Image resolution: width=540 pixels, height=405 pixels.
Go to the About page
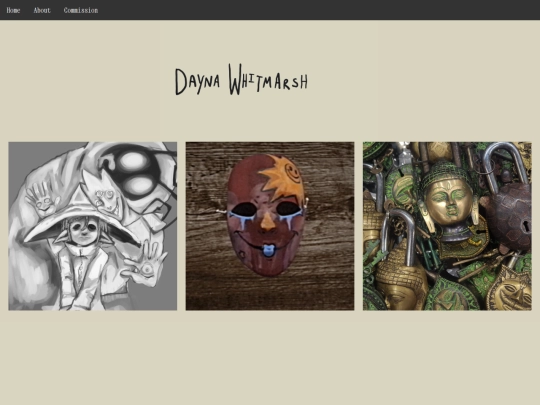pyautogui.click(x=42, y=10)
